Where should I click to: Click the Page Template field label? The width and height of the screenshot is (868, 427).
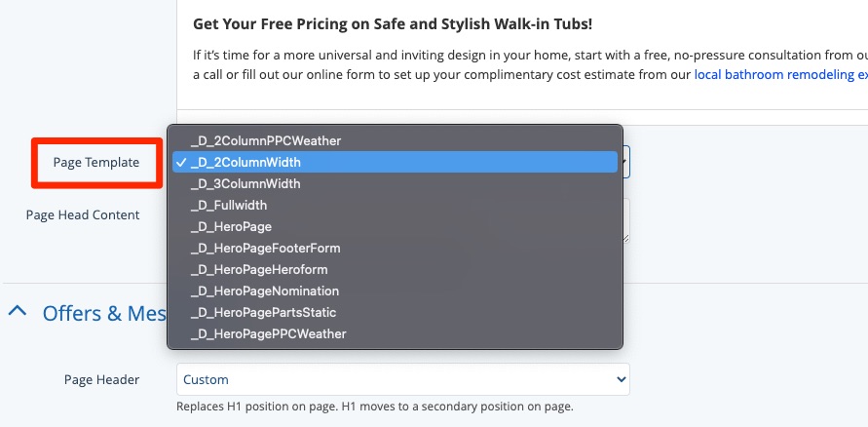click(x=96, y=163)
